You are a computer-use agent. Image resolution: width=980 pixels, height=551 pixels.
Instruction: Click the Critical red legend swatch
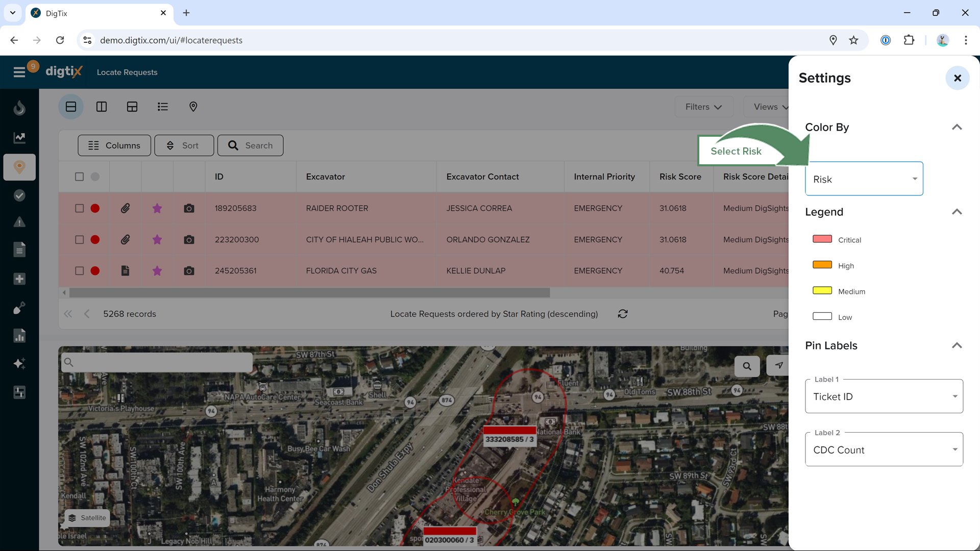tap(822, 239)
